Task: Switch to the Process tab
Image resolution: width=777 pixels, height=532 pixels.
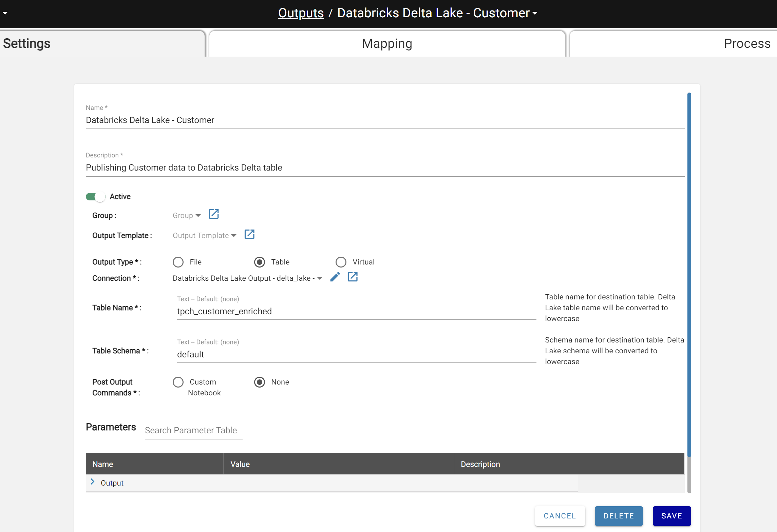Action: coord(673,43)
